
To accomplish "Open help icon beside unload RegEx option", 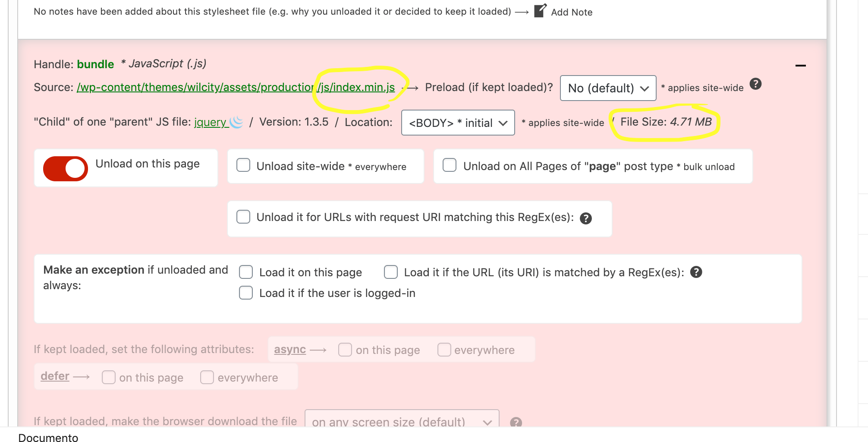I will [x=585, y=218].
